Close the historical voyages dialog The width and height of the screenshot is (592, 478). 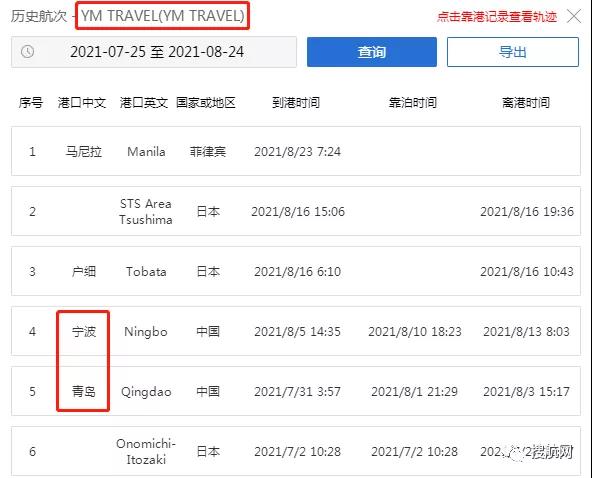coord(574,16)
